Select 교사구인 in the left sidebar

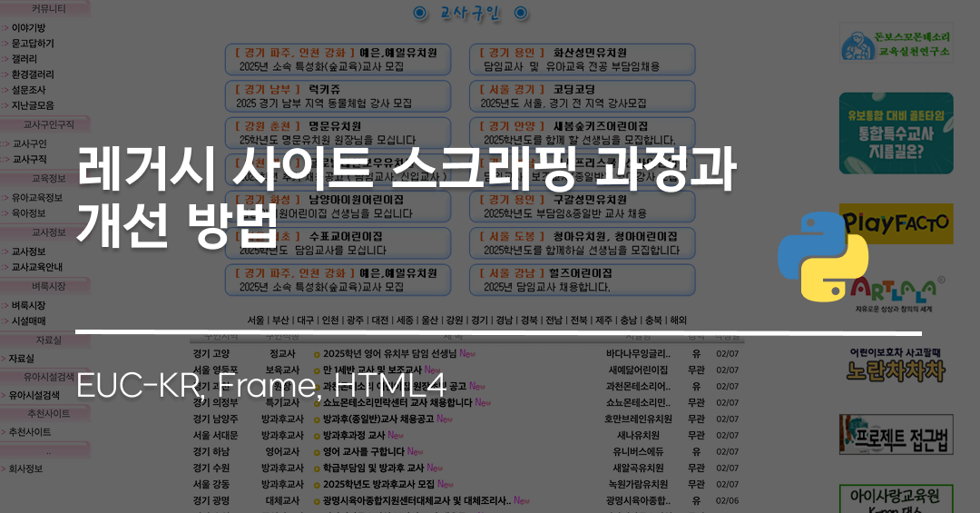click(29, 143)
